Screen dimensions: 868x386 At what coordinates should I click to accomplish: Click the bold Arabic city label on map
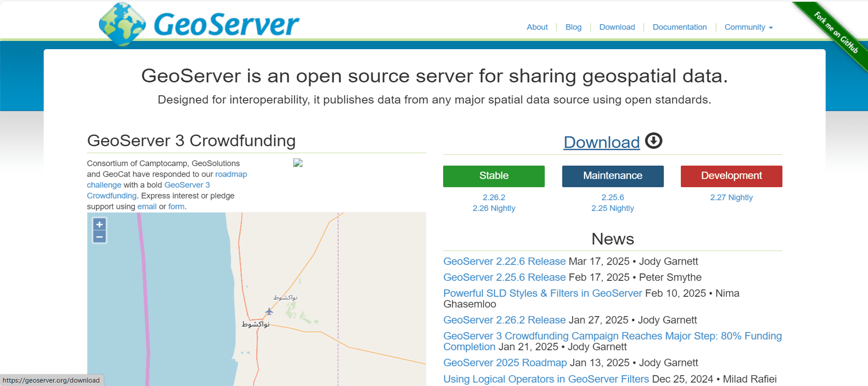click(255, 324)
